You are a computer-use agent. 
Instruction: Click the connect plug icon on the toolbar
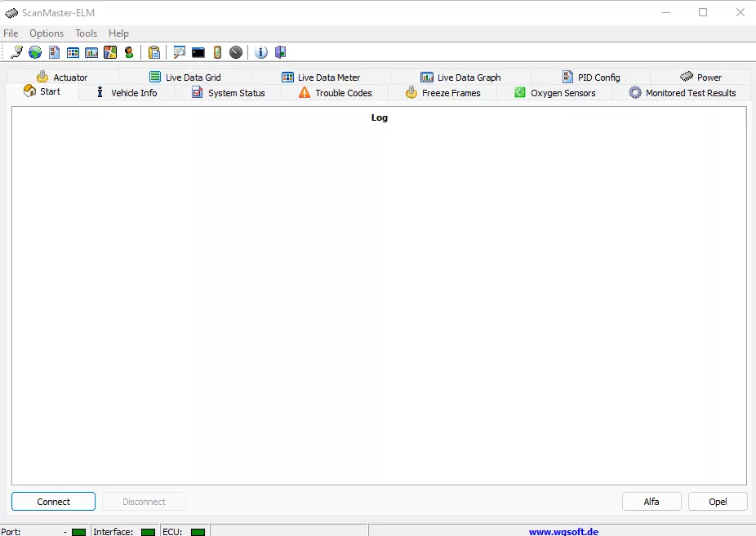tap(17, 51)
